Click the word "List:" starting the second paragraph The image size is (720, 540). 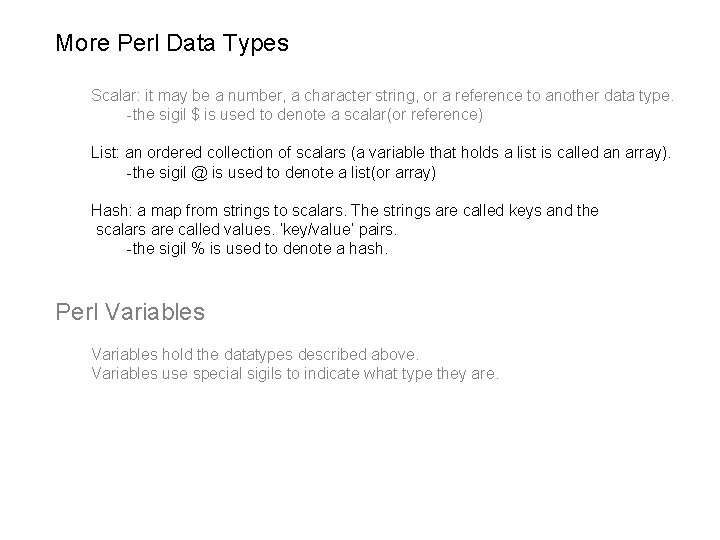click(x=105, y=153)
